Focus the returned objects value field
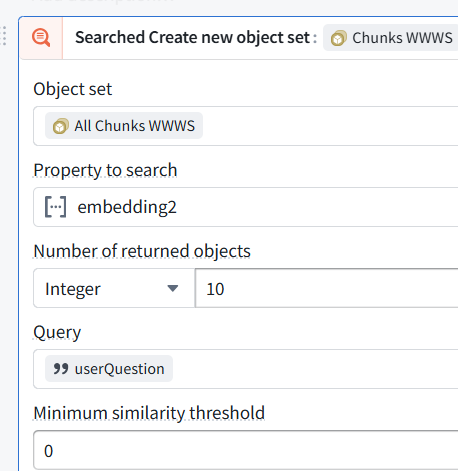The height and width of the screenshot is (471, 458). pyautogui.click(x=327, y=288)
